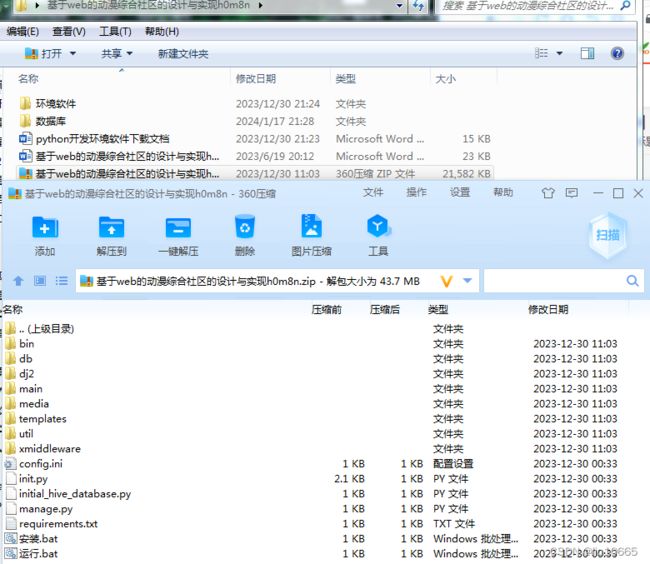Go up one level with the up arrow
This screenshot has width=650, height=564.
18,281
